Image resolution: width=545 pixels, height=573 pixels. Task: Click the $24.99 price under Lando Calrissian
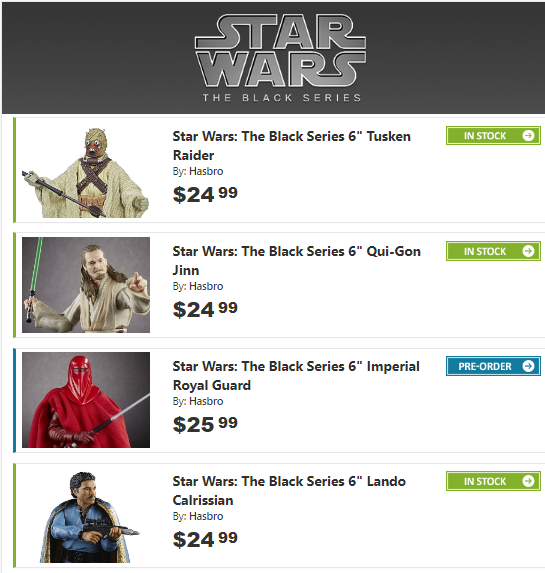pyautogui.click(x=205, y=539)
